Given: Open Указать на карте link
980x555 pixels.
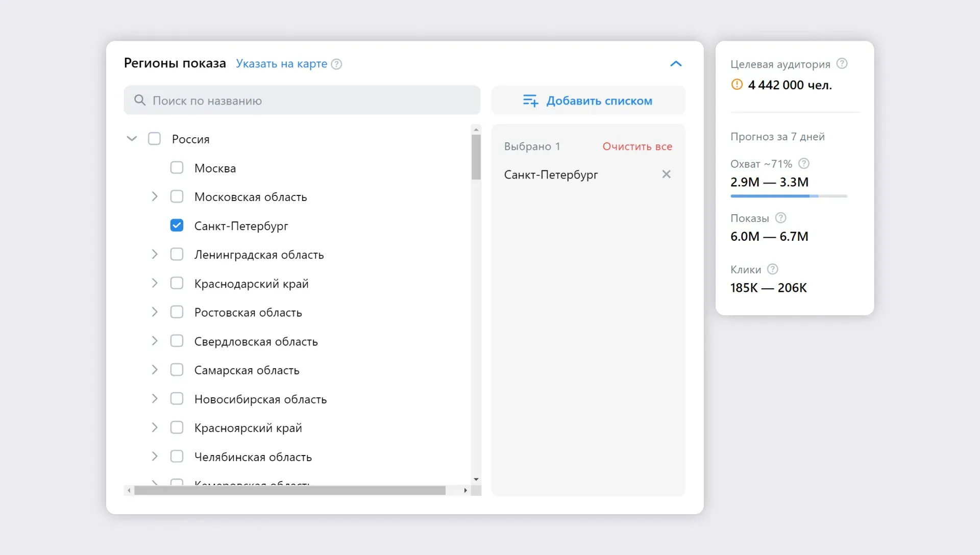Looking at the screenshot, I should coord(281,64).
